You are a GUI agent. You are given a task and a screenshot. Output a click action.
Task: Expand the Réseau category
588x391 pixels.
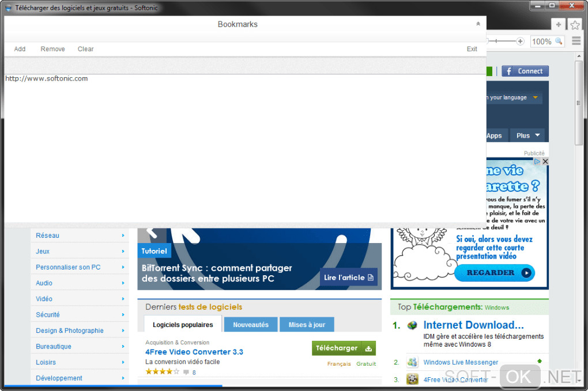[80, 236]
